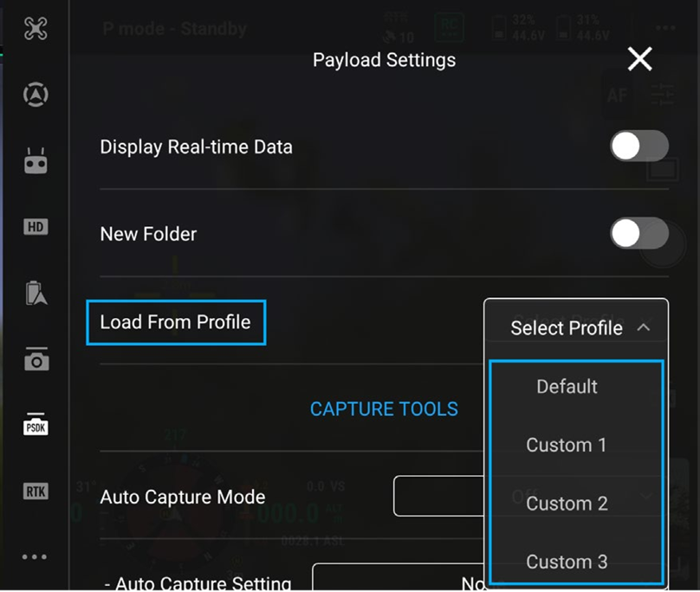Toggle the New Folder switch
Viewport: 700px width, 592px height.
coord(638,233)
